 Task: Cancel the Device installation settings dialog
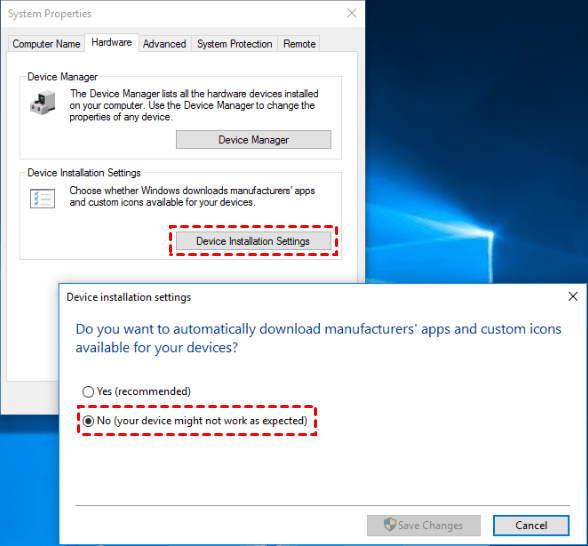point(531,525)
